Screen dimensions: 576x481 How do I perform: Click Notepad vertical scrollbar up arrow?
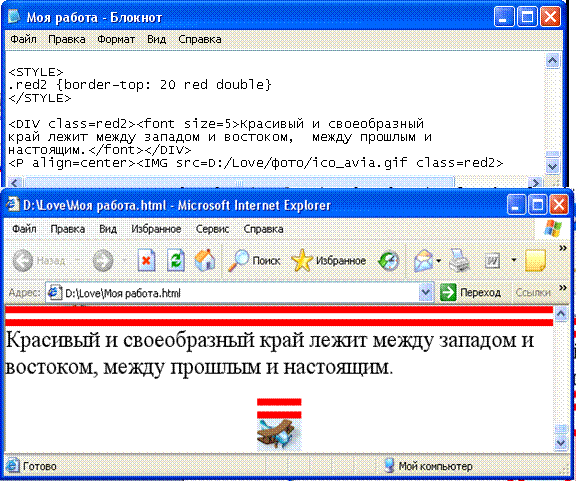coord(552,60)
